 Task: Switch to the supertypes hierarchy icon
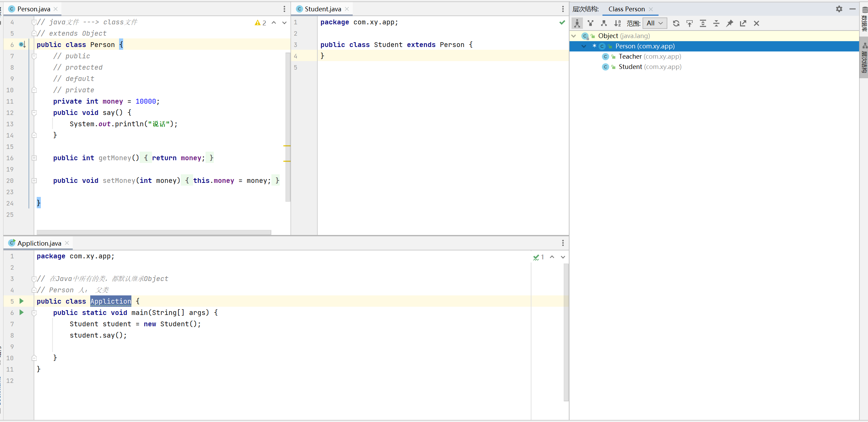[590, 23]
